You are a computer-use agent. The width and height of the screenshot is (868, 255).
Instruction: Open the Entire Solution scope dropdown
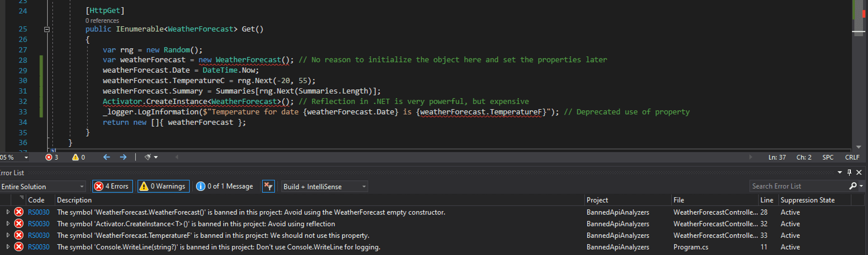coord(42,187)
